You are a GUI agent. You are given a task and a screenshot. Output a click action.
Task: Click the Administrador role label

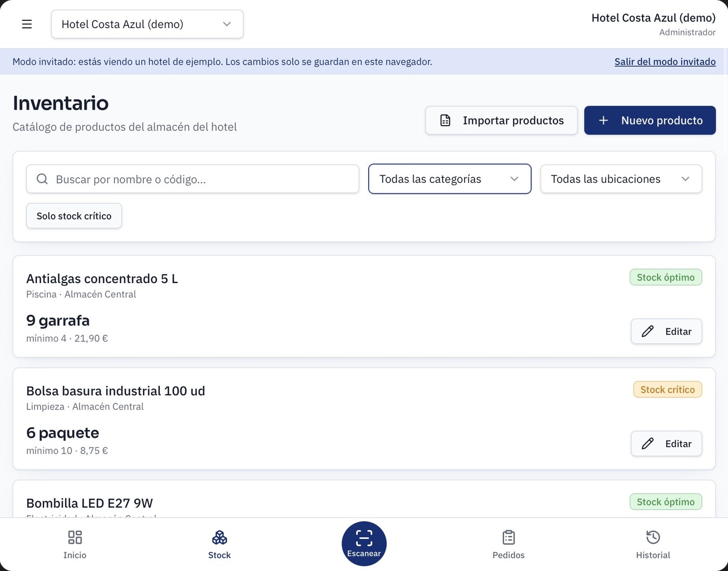[x=687, y=32]
